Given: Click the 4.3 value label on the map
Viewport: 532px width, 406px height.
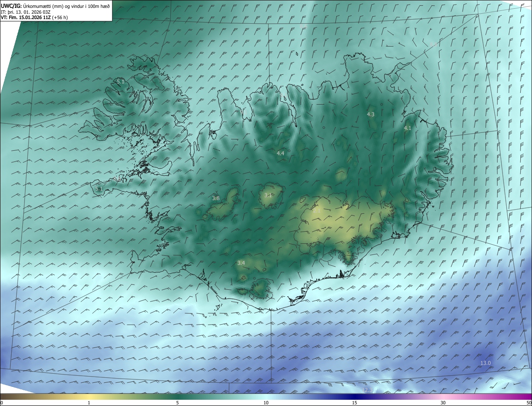Looking at the screenshot, I should 371,114.
